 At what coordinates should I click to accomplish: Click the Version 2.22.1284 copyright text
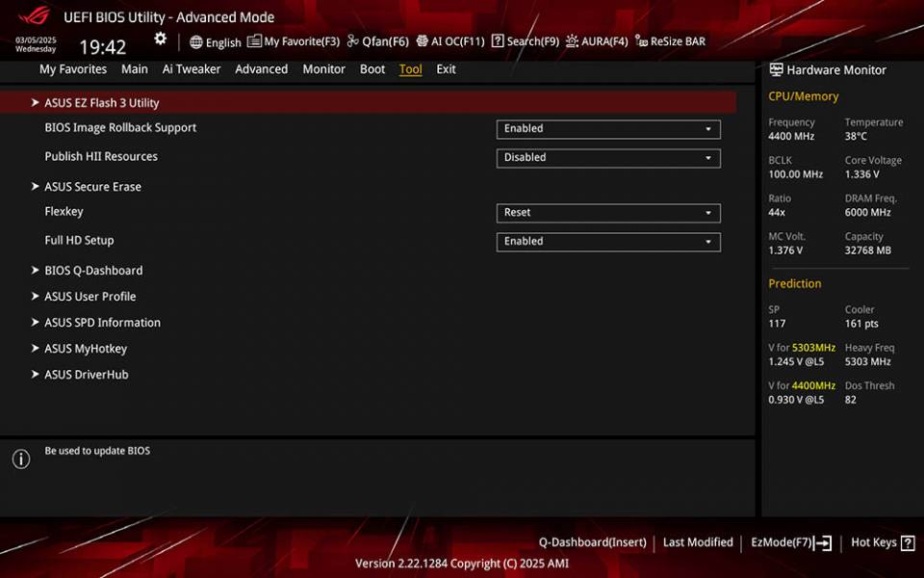[462, 564]
